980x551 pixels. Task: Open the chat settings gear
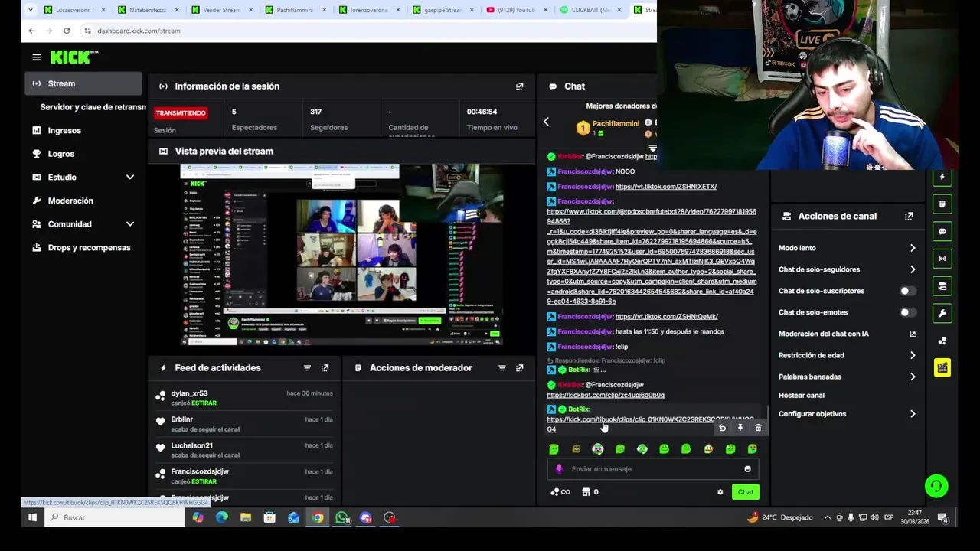click(x=720, y=492)
